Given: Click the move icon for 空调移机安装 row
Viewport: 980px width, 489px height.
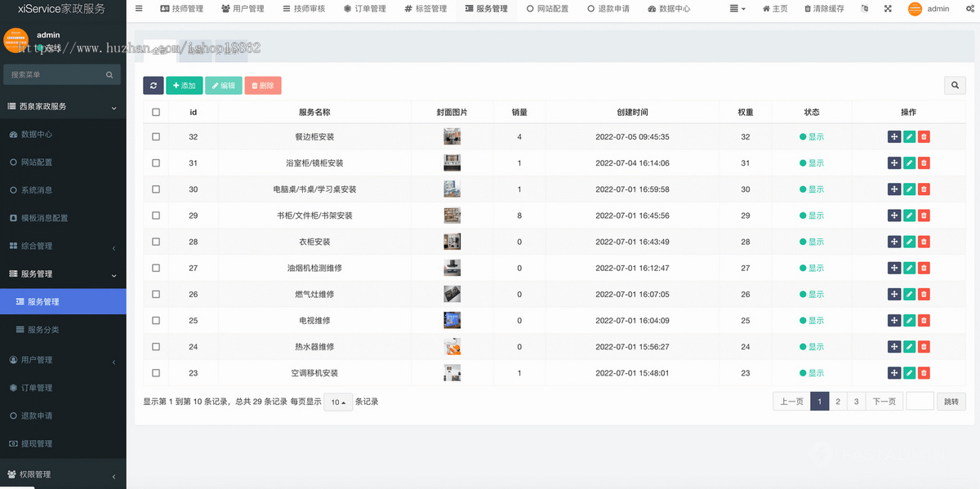Looking at the screenshot, I should [x=894, y=372].
